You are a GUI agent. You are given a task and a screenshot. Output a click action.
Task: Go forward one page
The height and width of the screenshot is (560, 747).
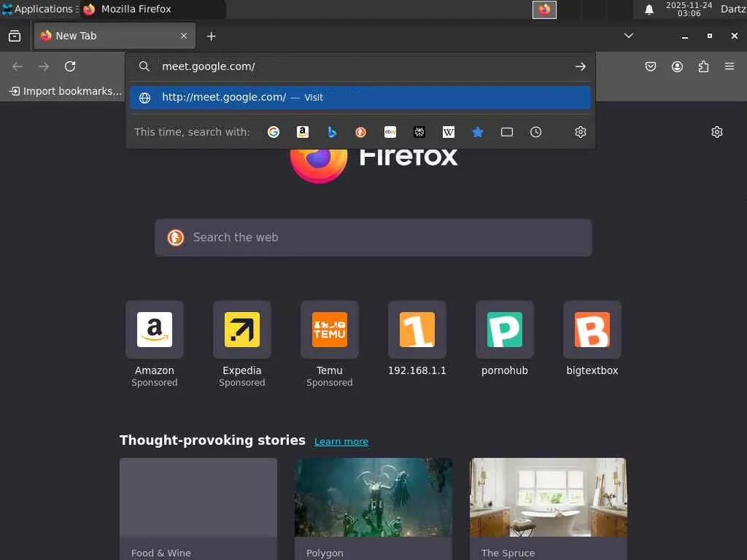44,66
